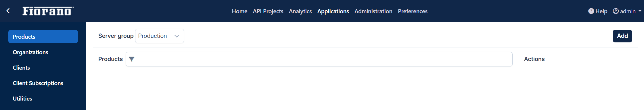Focus the Products filter input field
This screenshot has height=110, width=644.
tap(319, 59)
